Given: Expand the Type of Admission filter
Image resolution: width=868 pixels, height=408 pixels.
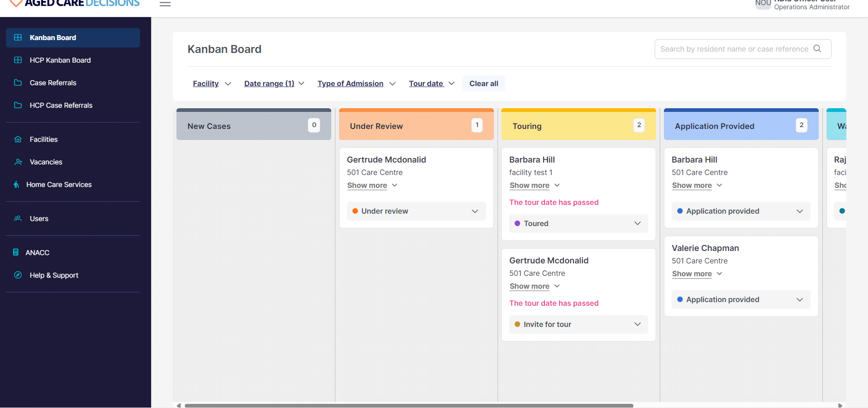Looking at the screenshot, I should (x=356, y=83).
